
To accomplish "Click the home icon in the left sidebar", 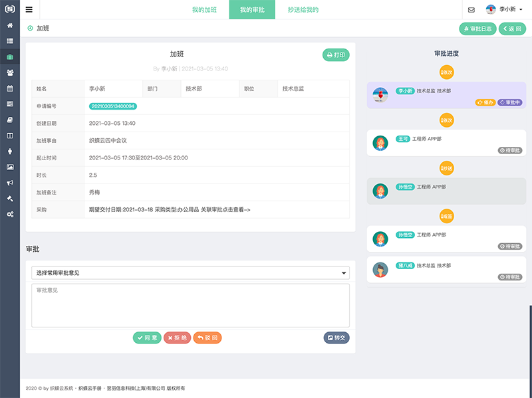I will (x=9, y=25).
